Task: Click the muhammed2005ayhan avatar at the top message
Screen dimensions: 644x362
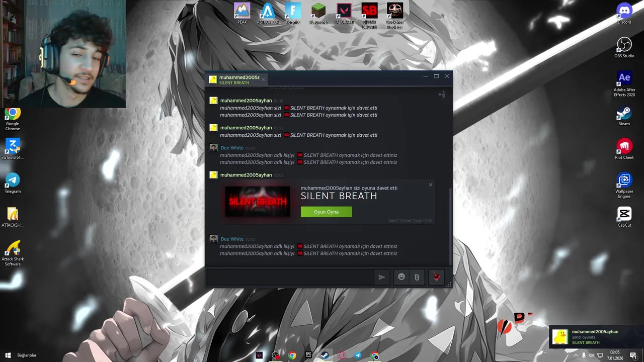Action: pos(213,101)
